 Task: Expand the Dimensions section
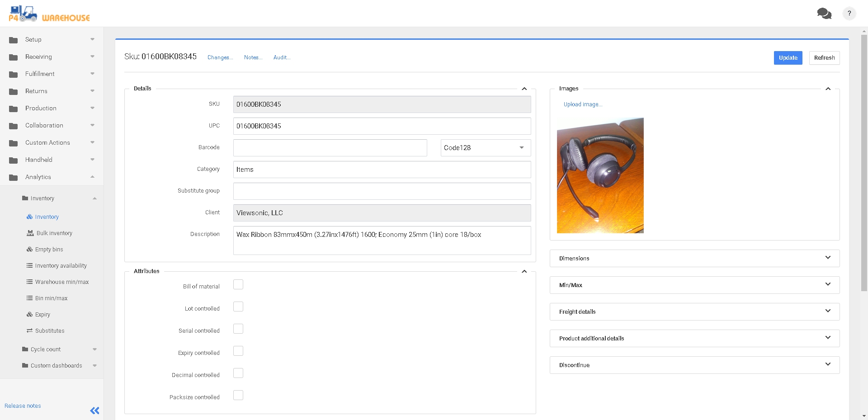coord(694,259)
